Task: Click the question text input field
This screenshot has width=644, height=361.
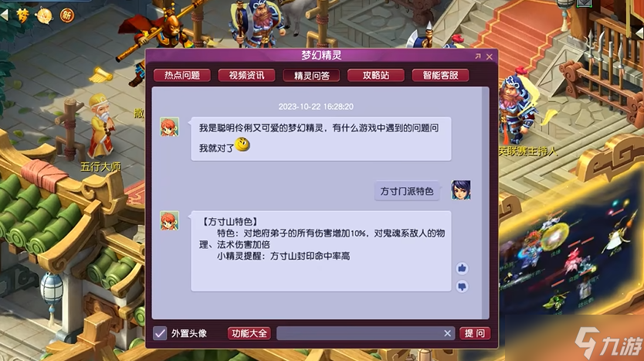Action: pyautogui.click(x=359, y=333)
